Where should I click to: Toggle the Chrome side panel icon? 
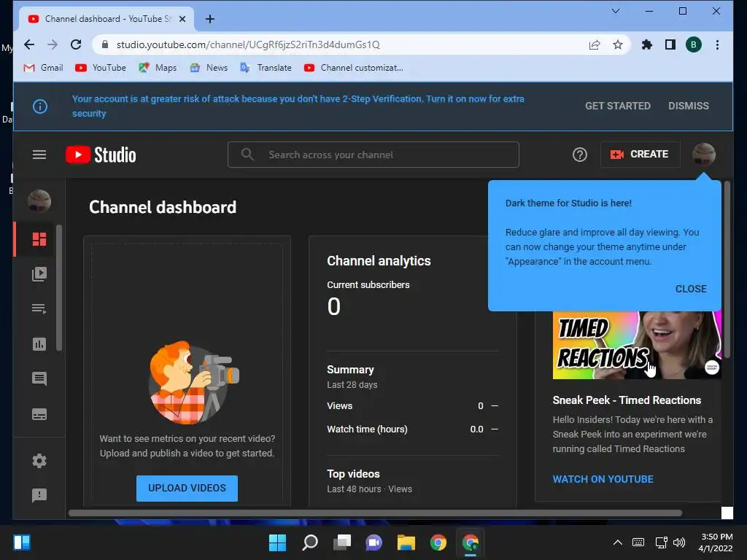[x=670, y=44]
